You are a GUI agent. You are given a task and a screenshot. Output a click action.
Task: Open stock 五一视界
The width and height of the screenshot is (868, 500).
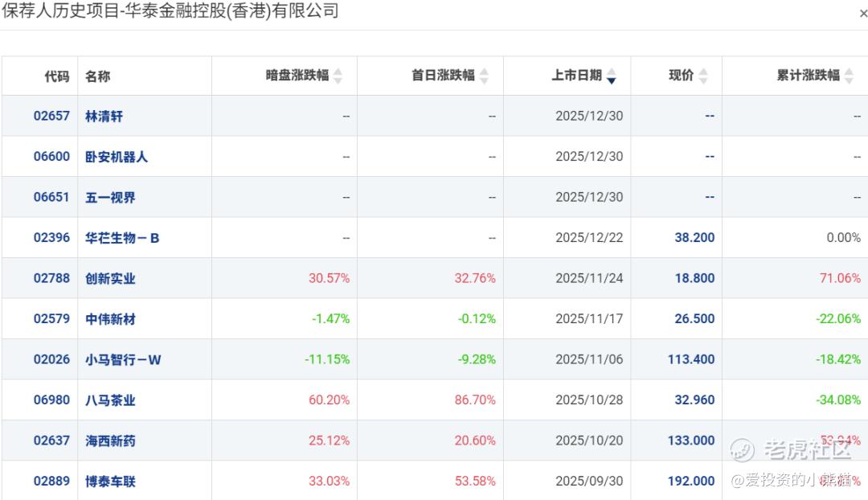110,198
